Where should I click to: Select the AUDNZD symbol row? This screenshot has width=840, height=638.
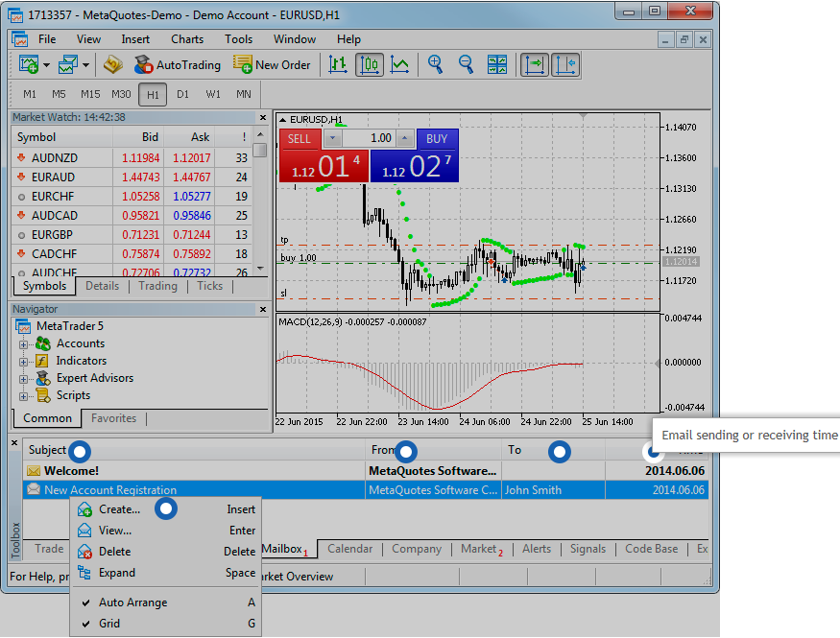coord(132,158)
